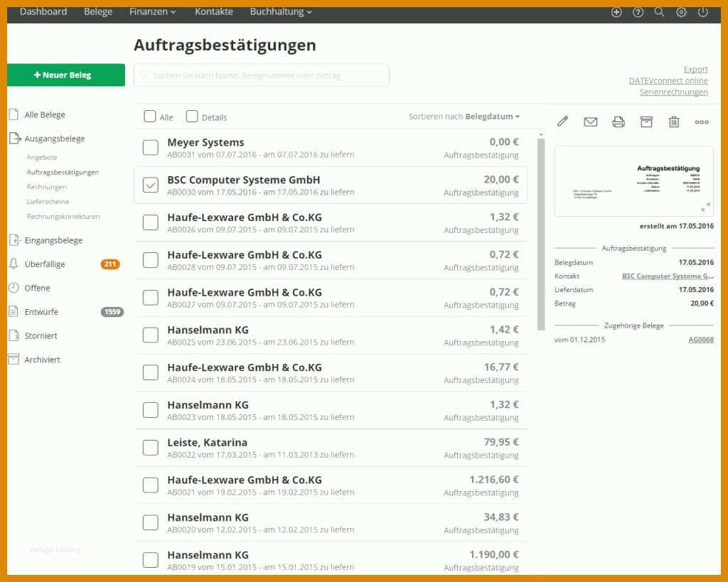Uncheck the BSC Computer Systeme GmbH checkbox

pos(151,185)
